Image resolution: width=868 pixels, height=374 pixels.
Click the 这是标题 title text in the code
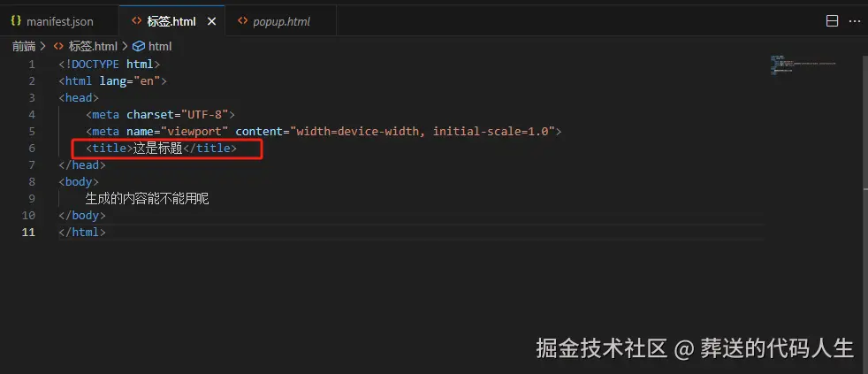point(157,149)
